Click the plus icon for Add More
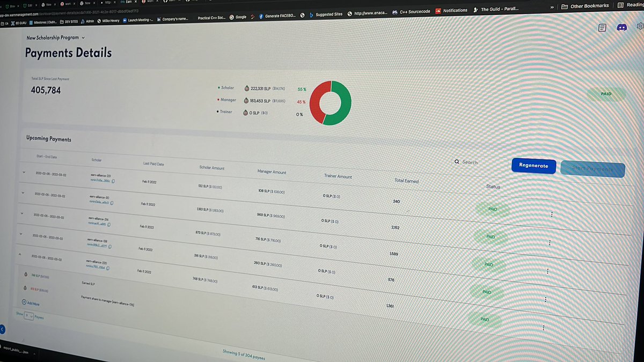 24,302
